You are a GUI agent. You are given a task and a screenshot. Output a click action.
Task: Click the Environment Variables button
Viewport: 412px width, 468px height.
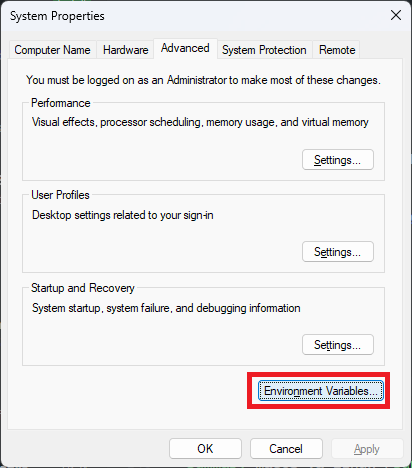pos(321,391)
